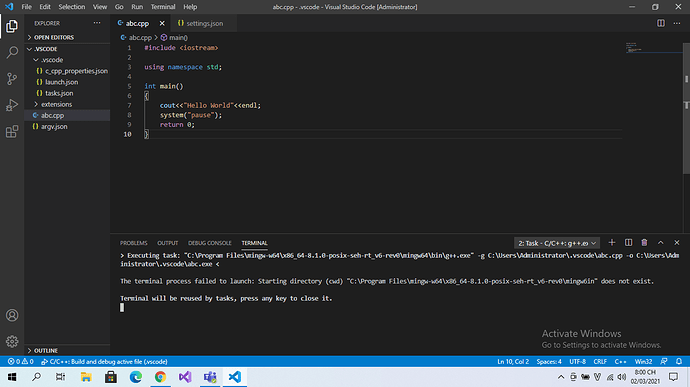Open the terminal task selector dropdown
Image resolution: width=690 pixels, height=387 pixels.
click(557, 243)
